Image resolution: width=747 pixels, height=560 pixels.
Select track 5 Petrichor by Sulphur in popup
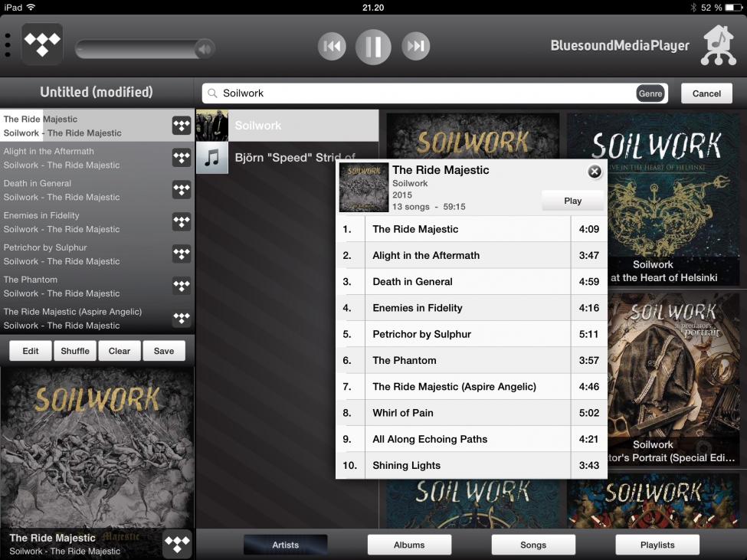(472, 334)
